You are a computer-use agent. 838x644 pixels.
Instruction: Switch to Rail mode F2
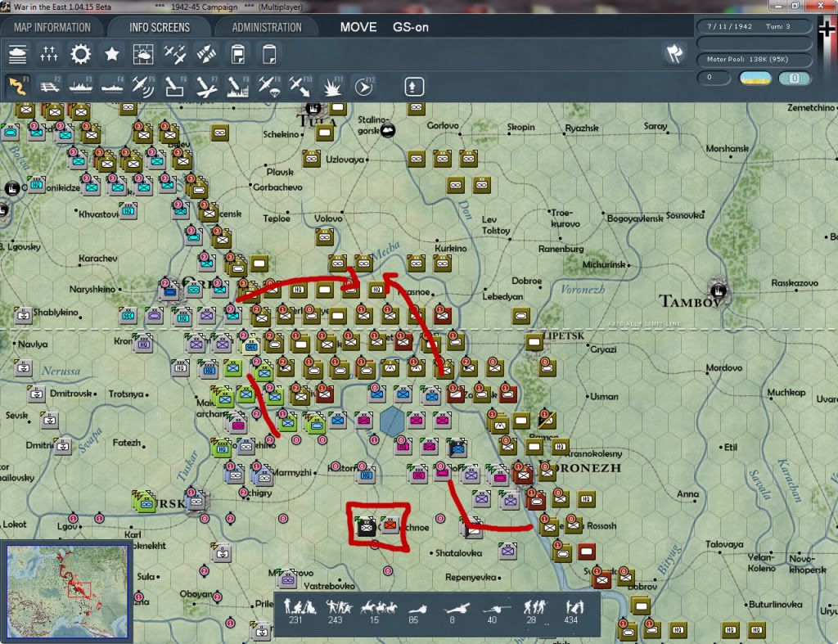[50, 86]
